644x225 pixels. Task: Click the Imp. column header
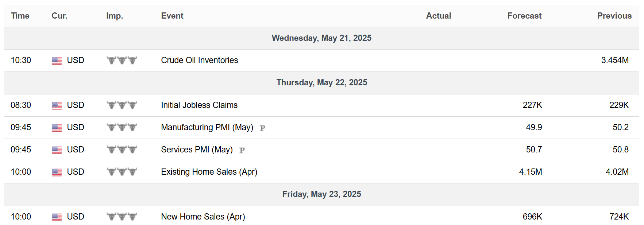tap(115, 16)
